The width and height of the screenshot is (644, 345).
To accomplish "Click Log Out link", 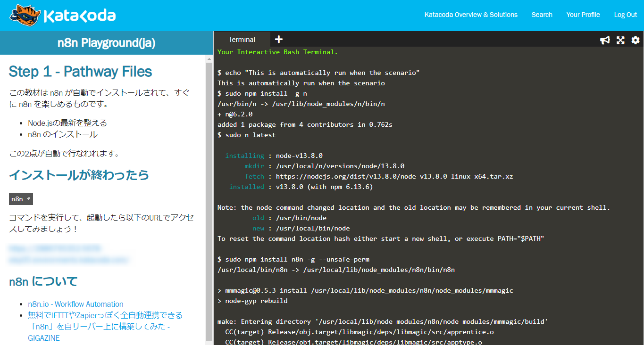I will [x=625, y=15].
